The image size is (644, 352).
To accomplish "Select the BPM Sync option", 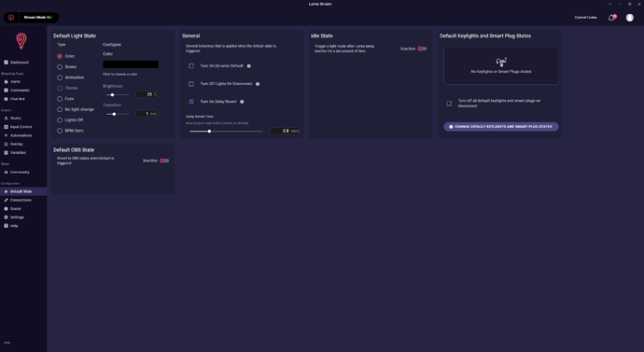I will 60,131.
